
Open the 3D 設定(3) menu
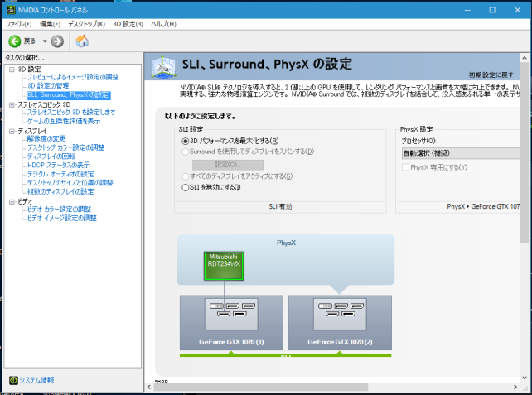128,24
